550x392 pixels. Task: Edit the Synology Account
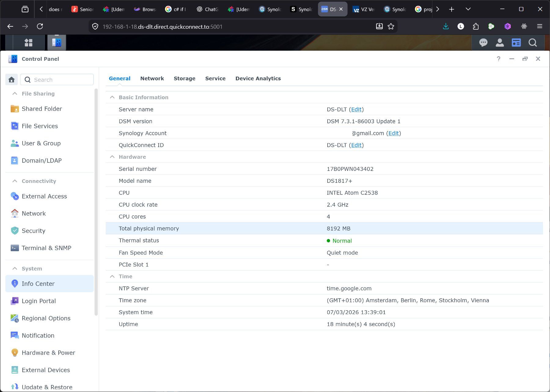pos(394,133)
